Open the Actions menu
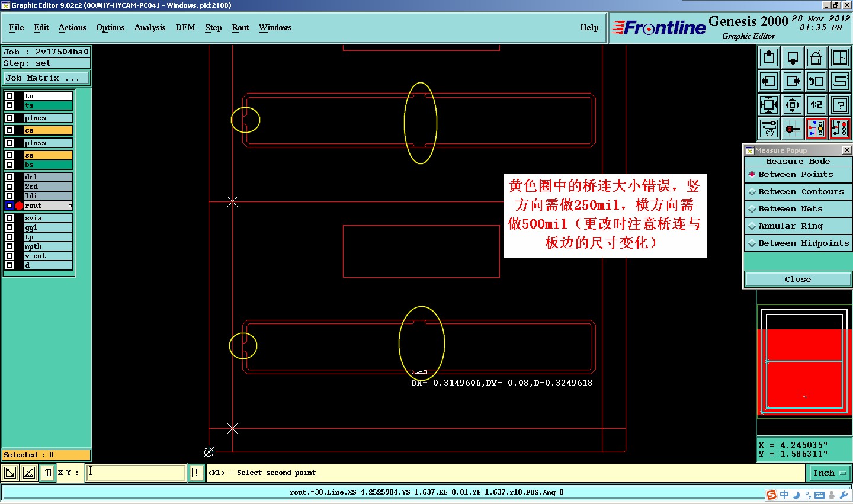 click(x=72, y=27)
